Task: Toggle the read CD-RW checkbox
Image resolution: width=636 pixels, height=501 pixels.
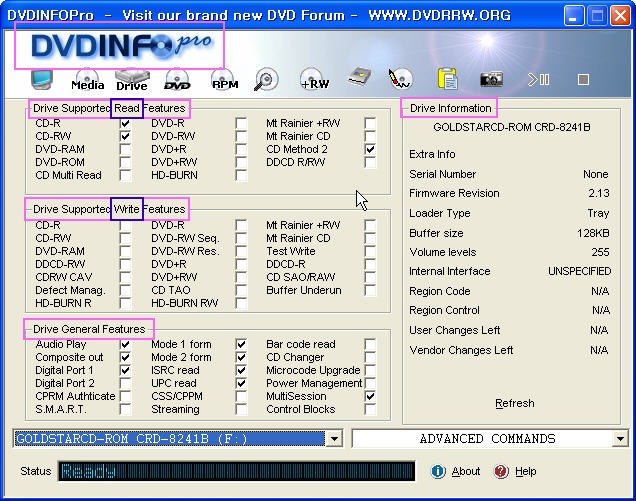Action: pos(125,136)
